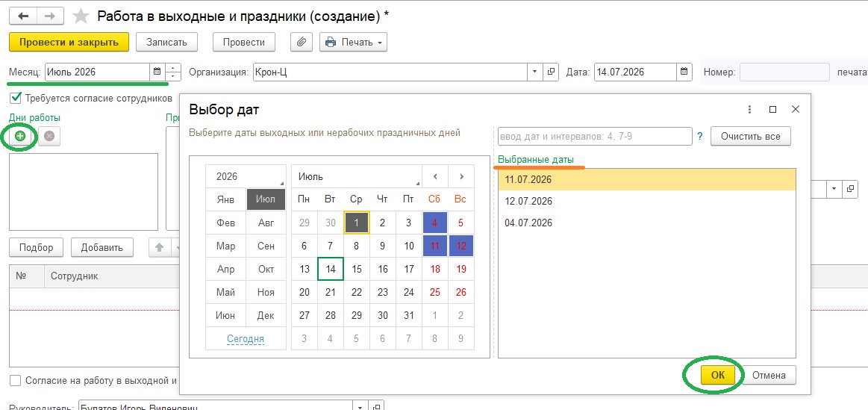Pick Sunday 26 in July calendar
Image resolution: width=868 pixels, height=410 pixels.
461,293
